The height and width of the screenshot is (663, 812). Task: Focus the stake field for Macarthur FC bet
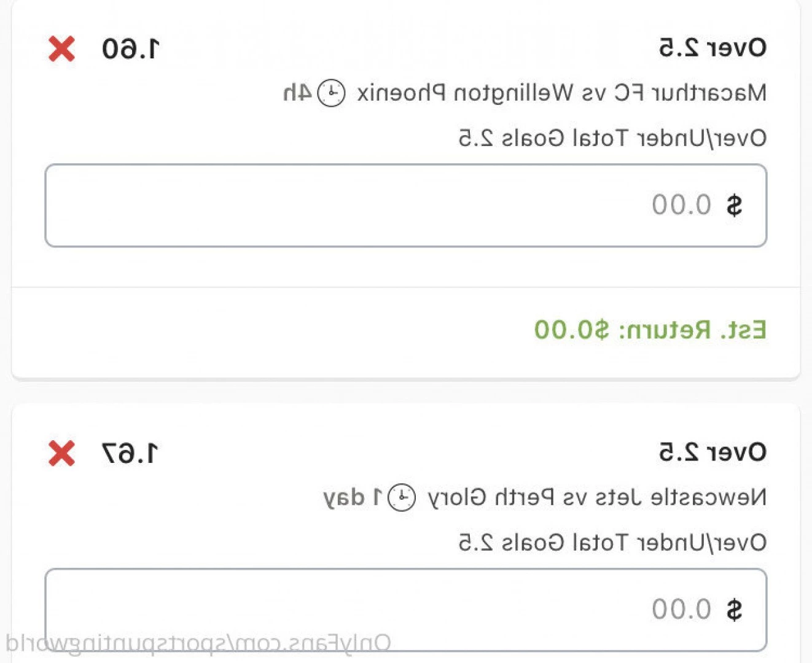[x=406, y=206]
